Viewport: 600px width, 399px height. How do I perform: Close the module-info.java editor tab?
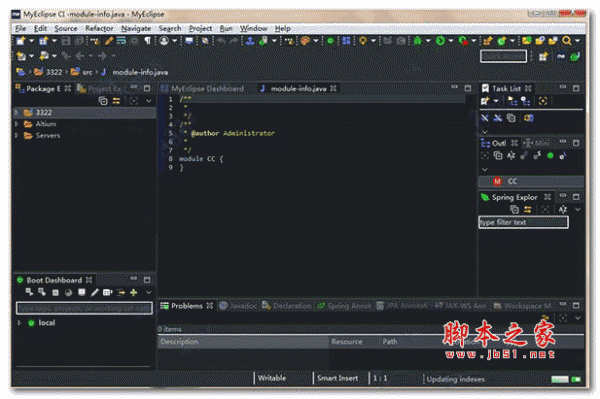point(333,89)
